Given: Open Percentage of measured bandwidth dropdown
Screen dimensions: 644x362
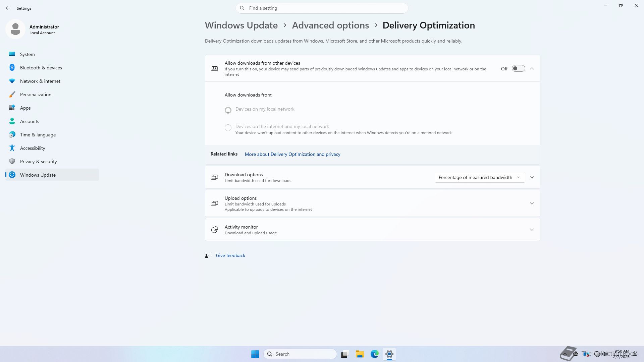Looking at the screenshot, I should (x=479, y=177).
